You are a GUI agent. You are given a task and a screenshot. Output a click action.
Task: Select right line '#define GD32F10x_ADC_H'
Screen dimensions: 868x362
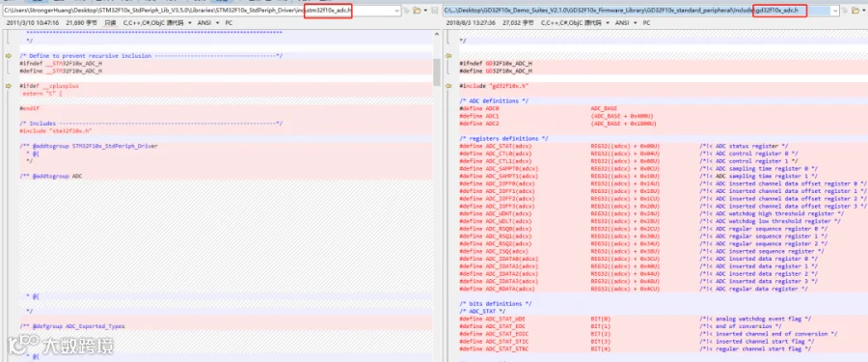tap(496, 71)
